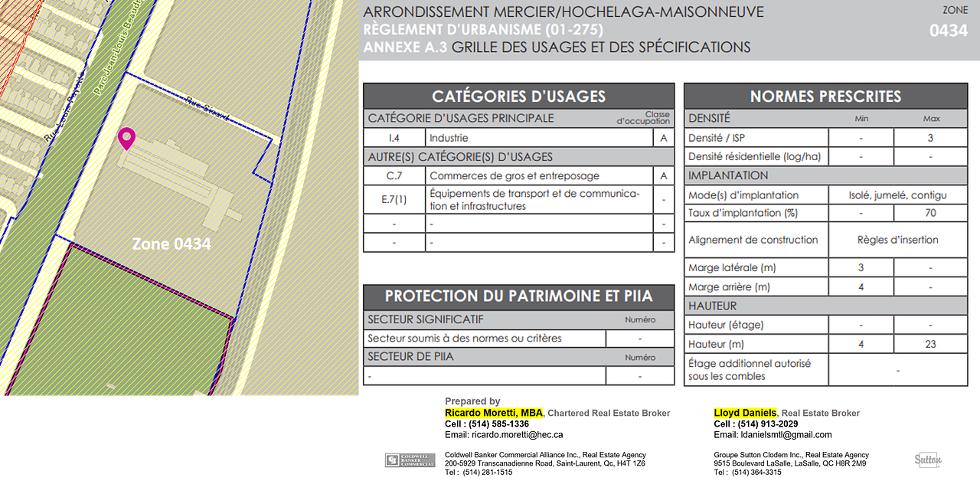This screenshot has width=980, height=481.
Task: Select the Zone 0434 map label
Action: 171,244
